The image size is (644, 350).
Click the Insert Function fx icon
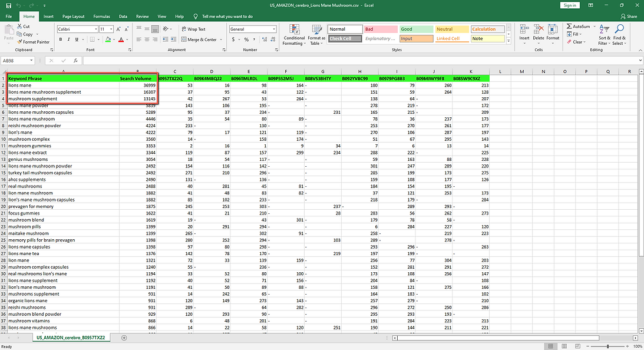click(x=75, y=60)
